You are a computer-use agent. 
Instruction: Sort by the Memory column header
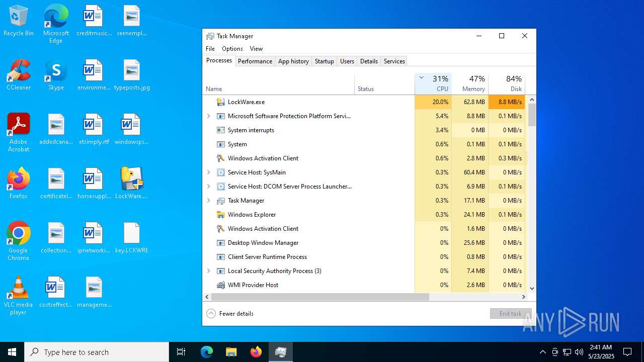point(470,83)
